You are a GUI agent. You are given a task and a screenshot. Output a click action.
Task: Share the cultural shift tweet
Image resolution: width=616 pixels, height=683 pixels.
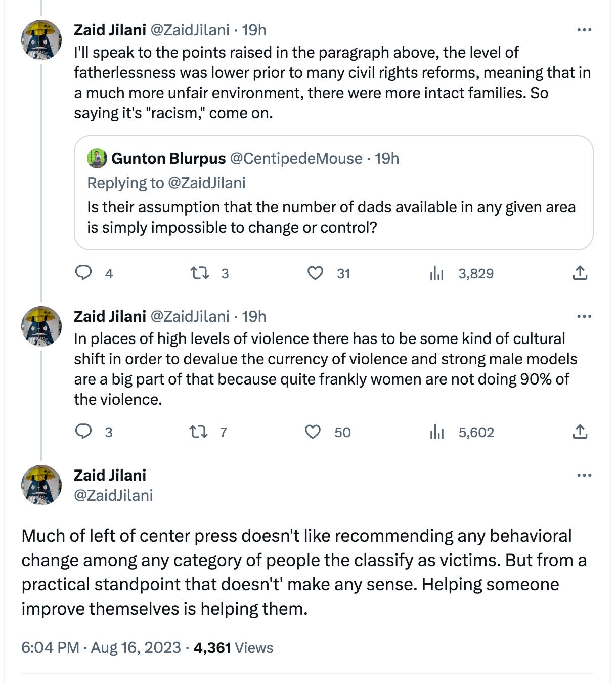580,432
